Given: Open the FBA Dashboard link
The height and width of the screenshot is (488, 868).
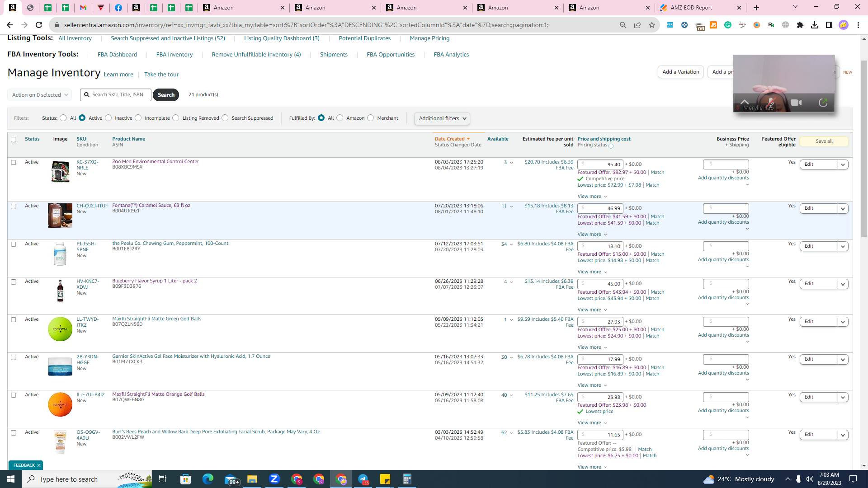Looking at the screenshot, I should pos(117,55).
